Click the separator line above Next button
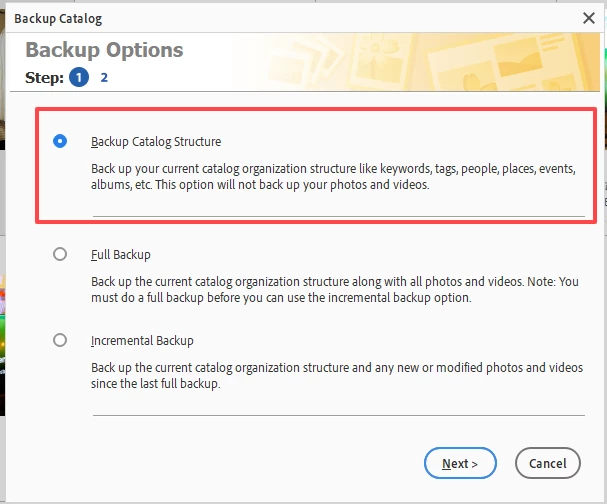607x504 pixels. click(x=339, y=415)
